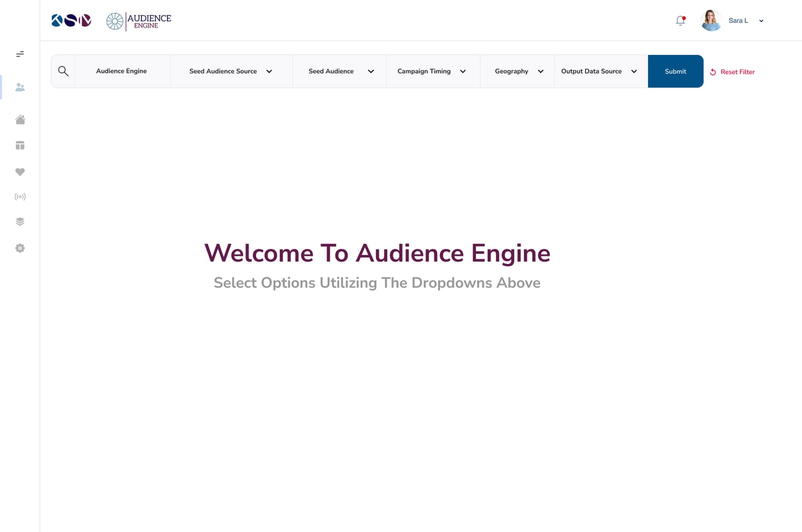Click 'Select Options Utilizing The Dropdowns Above' text
This screenshot has height=532, width=802.
coord(377,283)
